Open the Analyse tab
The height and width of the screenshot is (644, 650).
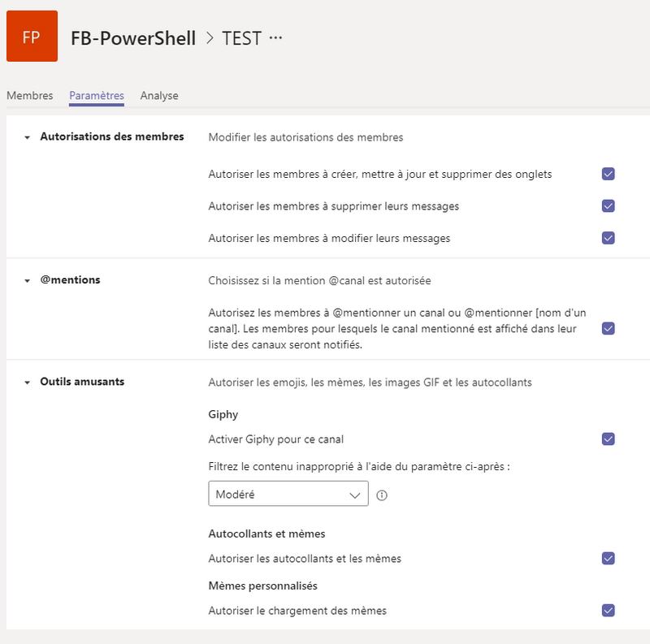pyautogui.click(x=159, y=96)
